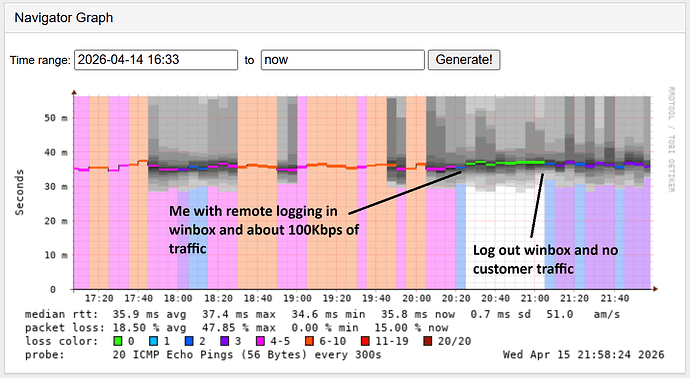690x378 pixels.
Task: Click the '30 m' y-axis label
Action: (x=56, y=187)
